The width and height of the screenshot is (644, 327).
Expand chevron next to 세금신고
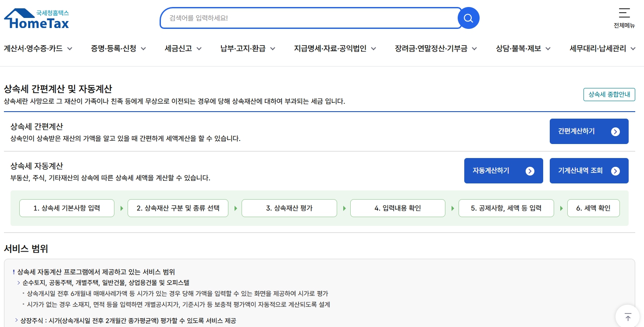[199, 49]
